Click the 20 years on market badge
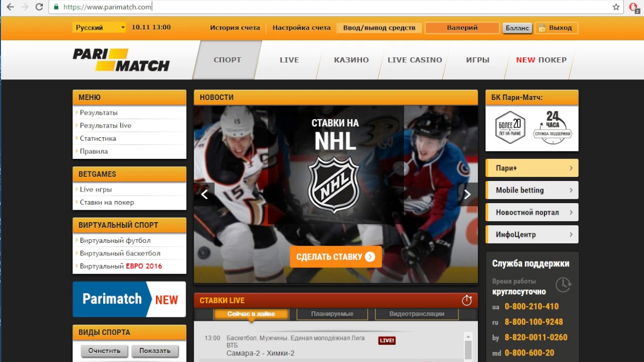644x362 pixels. 510,128
